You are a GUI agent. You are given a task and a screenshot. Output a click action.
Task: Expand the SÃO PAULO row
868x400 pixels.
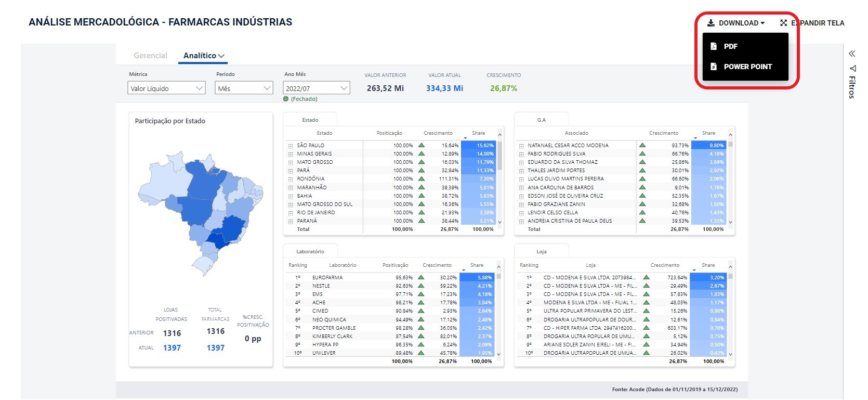(x=291, y=146)
